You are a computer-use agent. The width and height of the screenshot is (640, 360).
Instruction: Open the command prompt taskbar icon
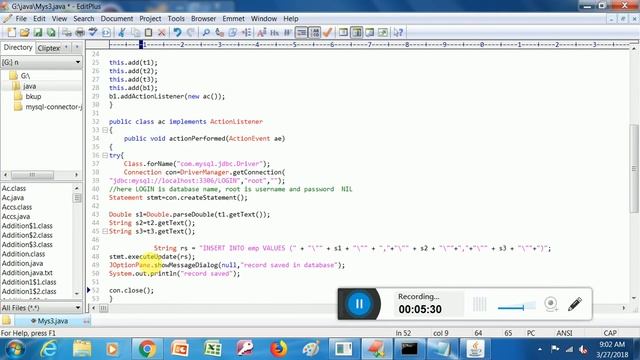(409, 349)
